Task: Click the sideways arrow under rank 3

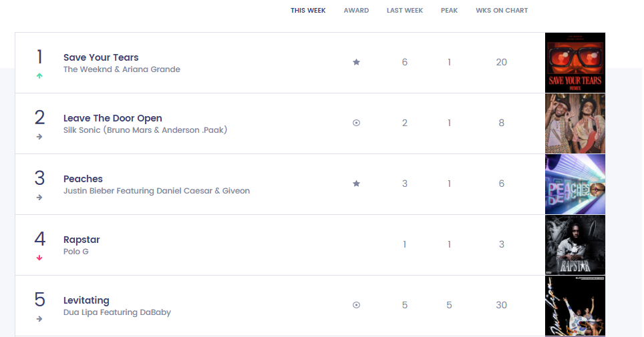Action: [x=39, y=198]
